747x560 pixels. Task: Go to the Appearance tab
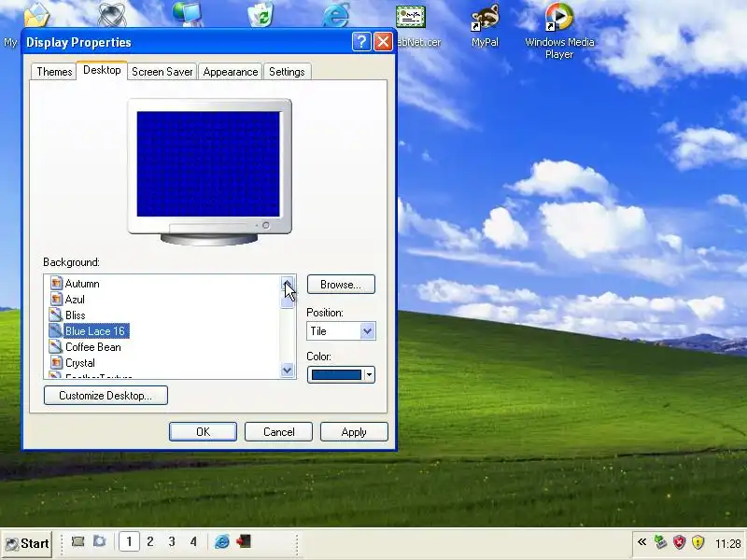(x=230, y=72)
